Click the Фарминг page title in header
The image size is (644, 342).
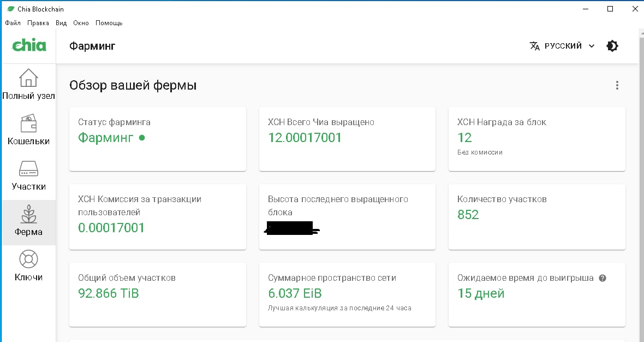92,46
